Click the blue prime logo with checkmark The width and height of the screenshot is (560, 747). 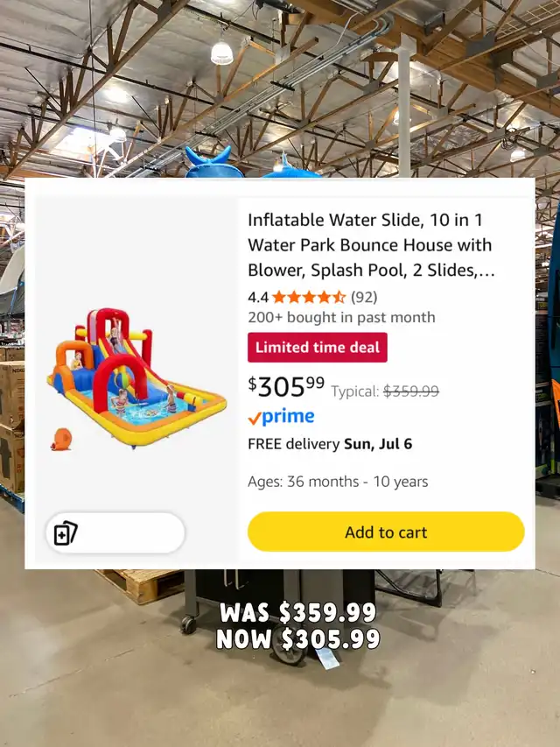(x=281, y=418)
